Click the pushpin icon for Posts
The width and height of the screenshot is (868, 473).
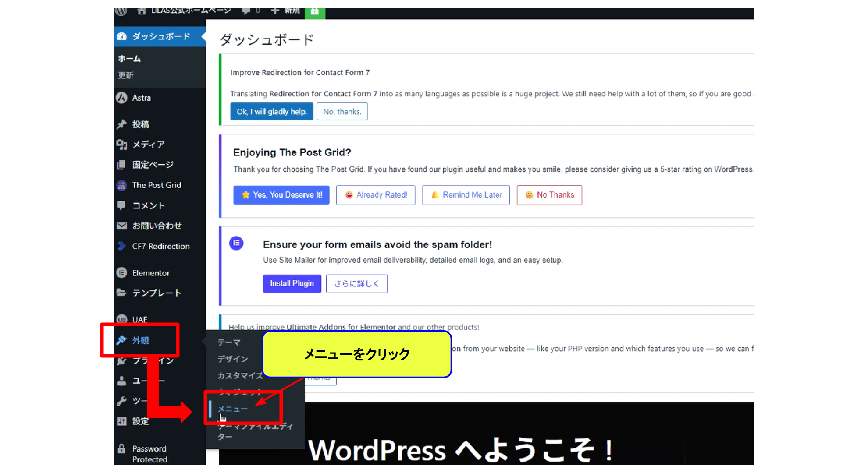pyautogui.click(x=122, y=124)
